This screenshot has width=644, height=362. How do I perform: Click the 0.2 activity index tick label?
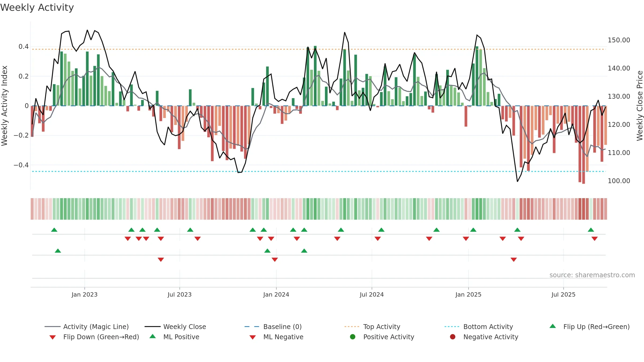(x=24, y=76)
